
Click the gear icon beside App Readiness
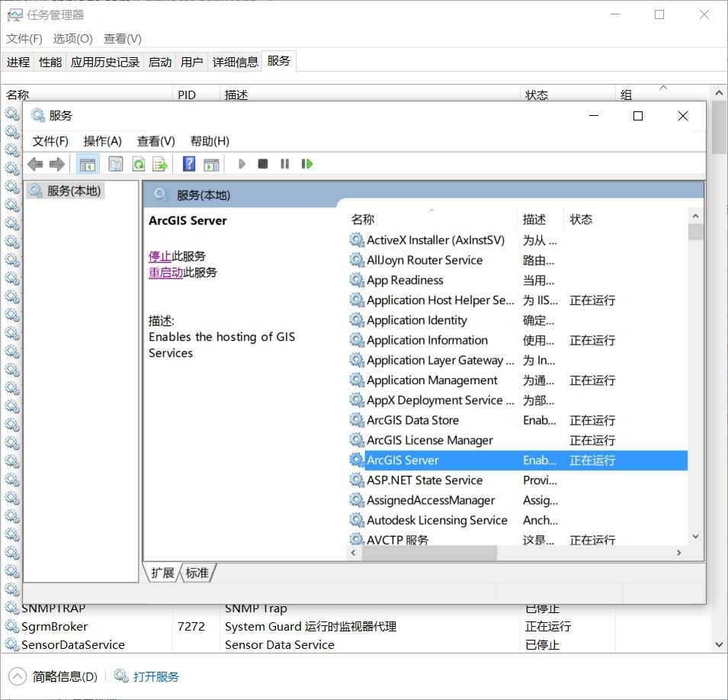[x=357, y=280]
